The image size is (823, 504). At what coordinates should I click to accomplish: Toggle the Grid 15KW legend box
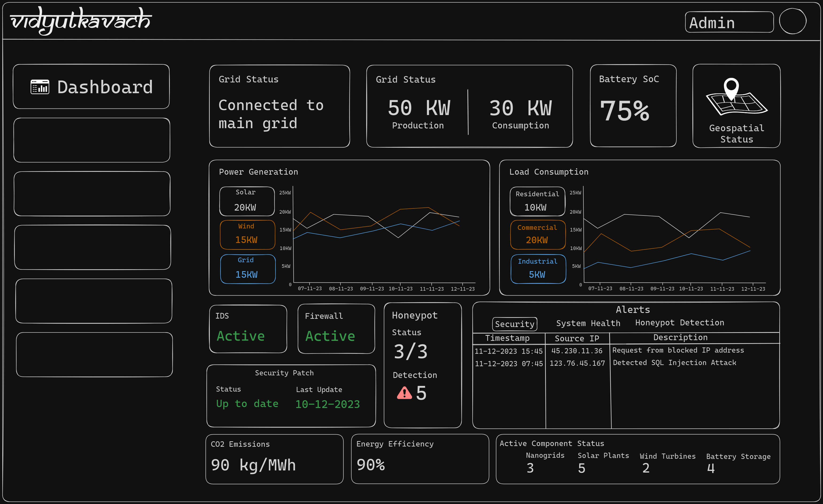point(248,269)
